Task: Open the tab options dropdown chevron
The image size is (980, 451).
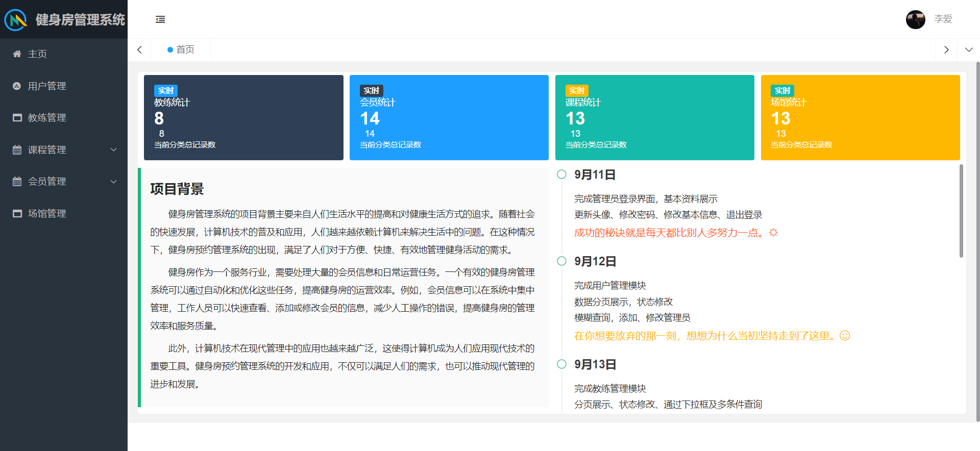Action: [969, 49]
